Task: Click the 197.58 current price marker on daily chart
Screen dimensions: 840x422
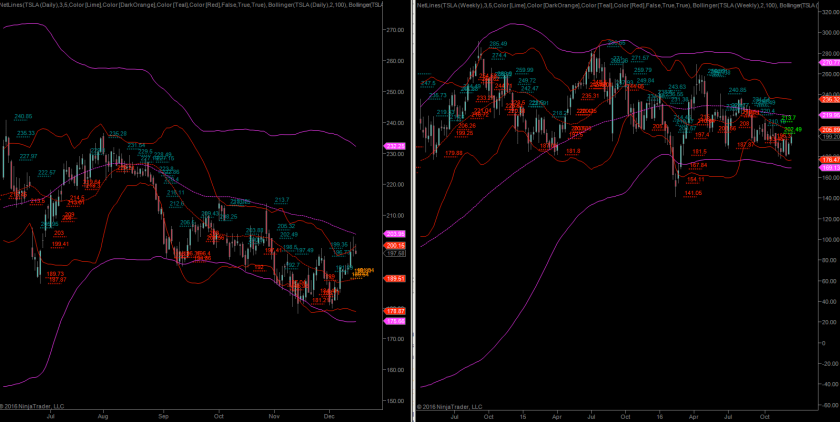Action: click(395, 253)
